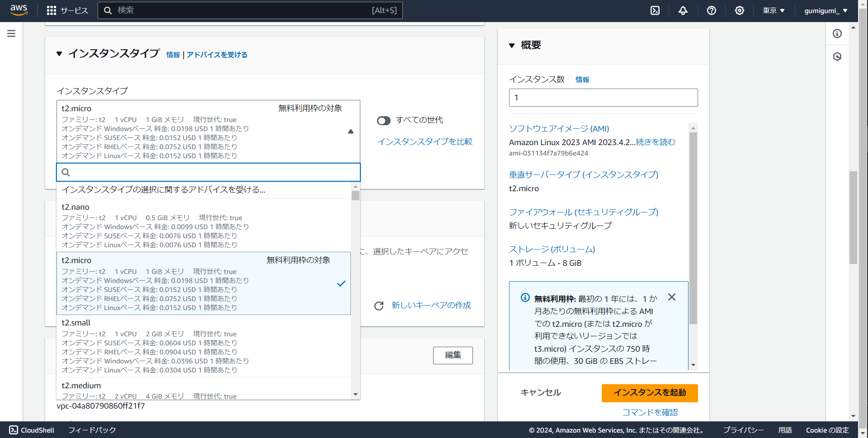
Task: Open CloudShell from the bottom status bar
Action: coord(31,430)
